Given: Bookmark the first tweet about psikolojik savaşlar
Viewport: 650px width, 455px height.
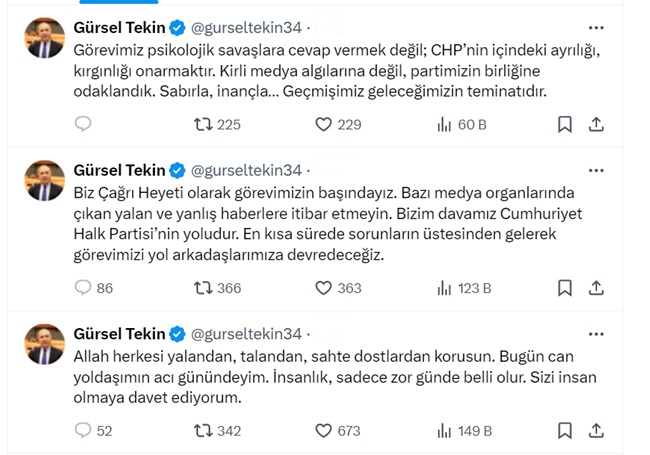Looking at the screenshot, I should pyautogui.click(x=565, y=125).
